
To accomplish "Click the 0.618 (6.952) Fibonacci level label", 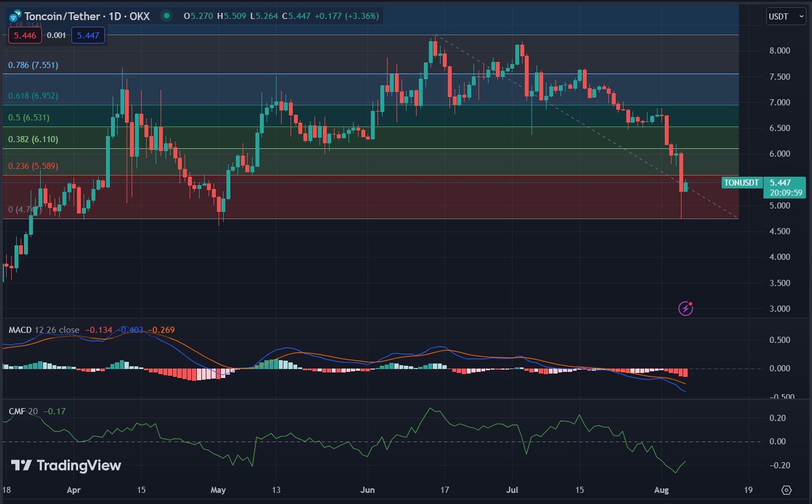I will 33,96.
